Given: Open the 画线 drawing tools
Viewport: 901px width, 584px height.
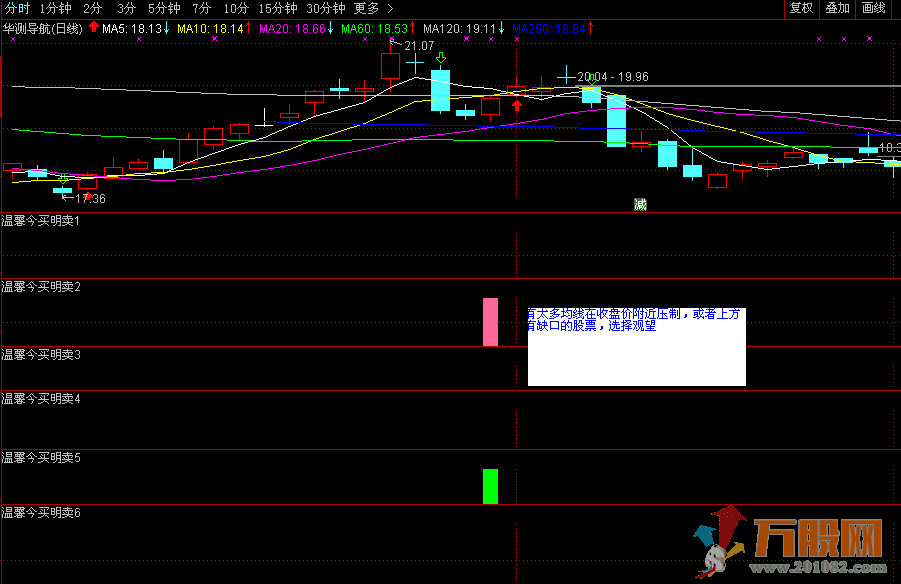Looking at the screenshot, I should [874, 8].
